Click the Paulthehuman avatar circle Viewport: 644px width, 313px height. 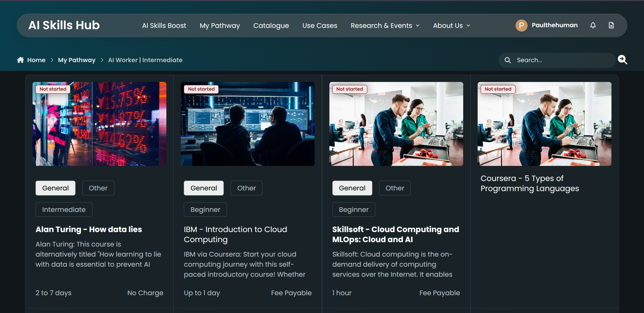tap(521, 25)
